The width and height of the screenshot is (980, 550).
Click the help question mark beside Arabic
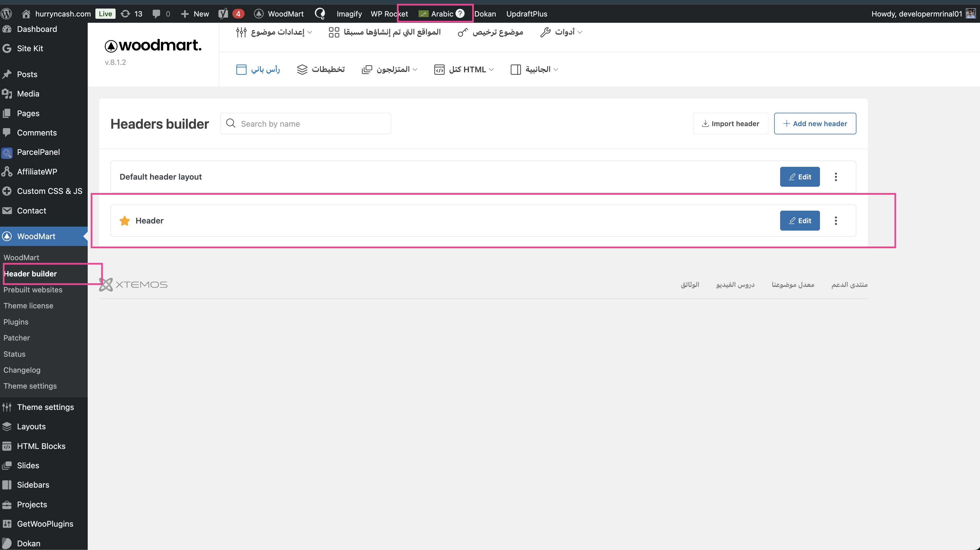(x=460, y=13)
